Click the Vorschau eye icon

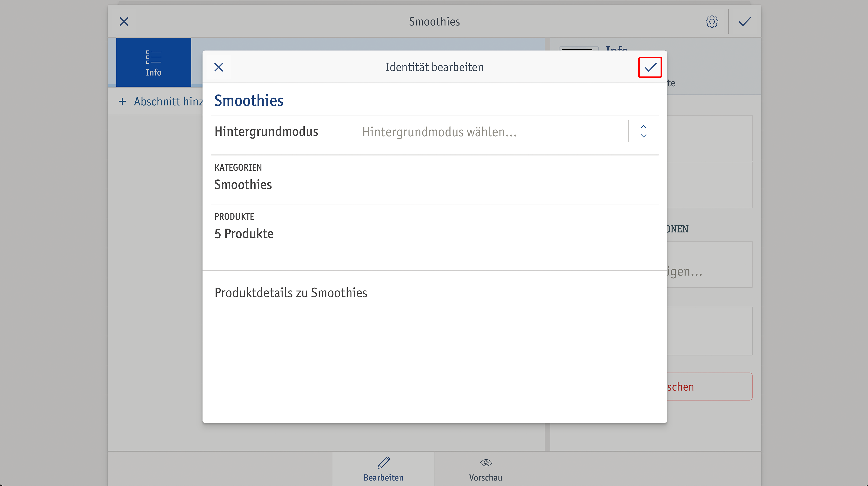tap(486, 463)
